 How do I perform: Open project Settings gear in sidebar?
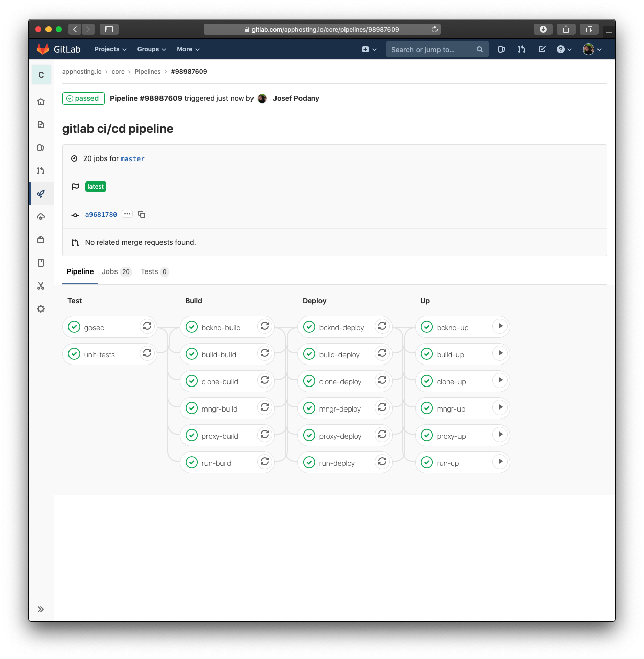pos(41,308)
